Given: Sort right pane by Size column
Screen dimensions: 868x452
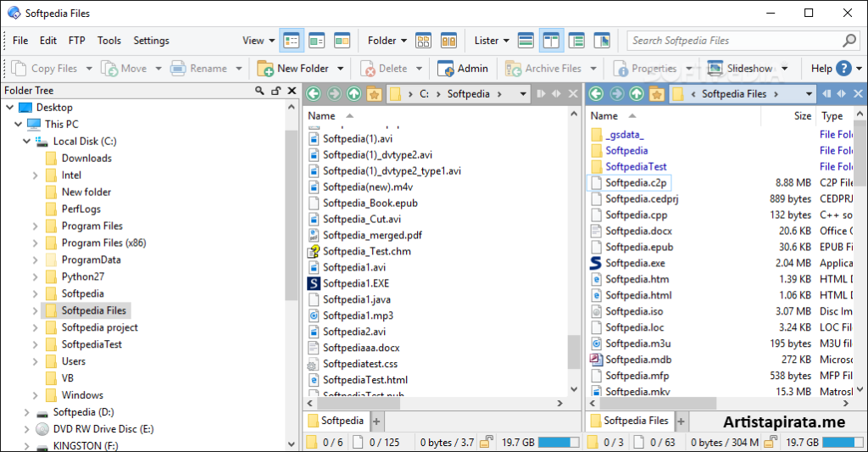Looking at the screenshot, I should click(x=802, y=116).
